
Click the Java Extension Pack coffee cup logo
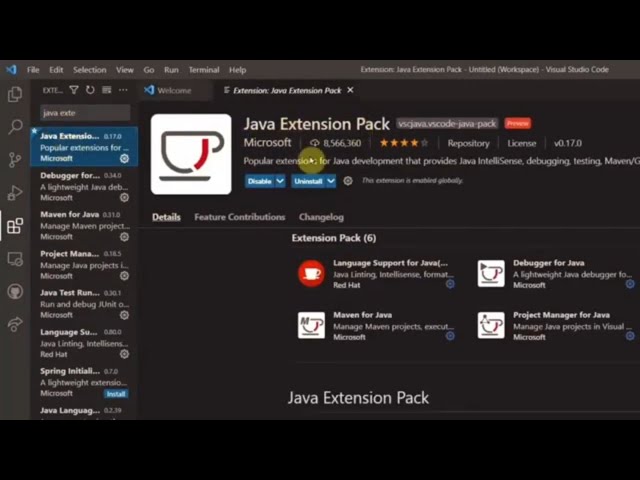(x=191, y=154)
